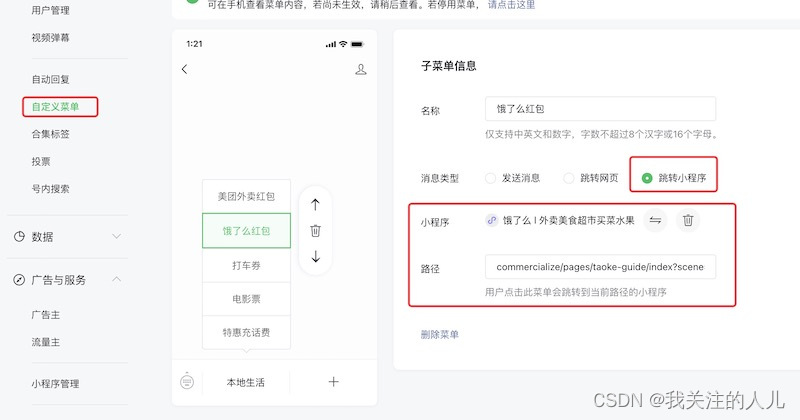Screen dimensions: 800x420
Task: Move submenu down with the down arrow
Action: pyautogui.click(x=315, y=256)
